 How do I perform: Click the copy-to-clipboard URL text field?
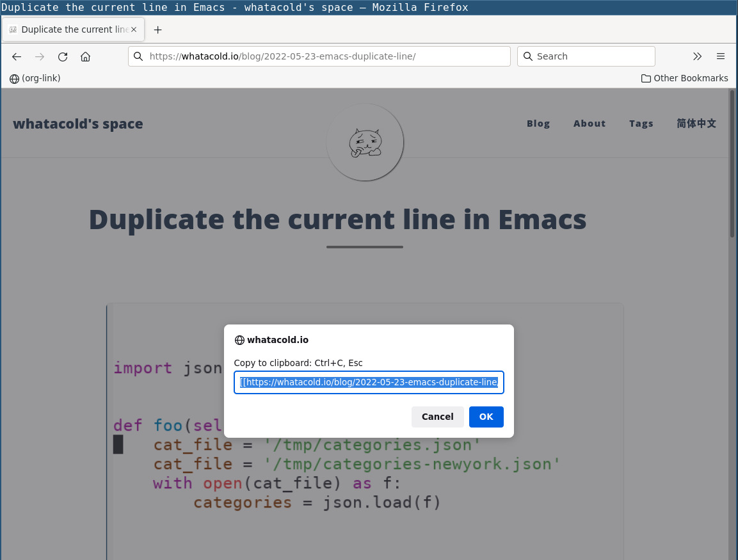coord(369,382)
